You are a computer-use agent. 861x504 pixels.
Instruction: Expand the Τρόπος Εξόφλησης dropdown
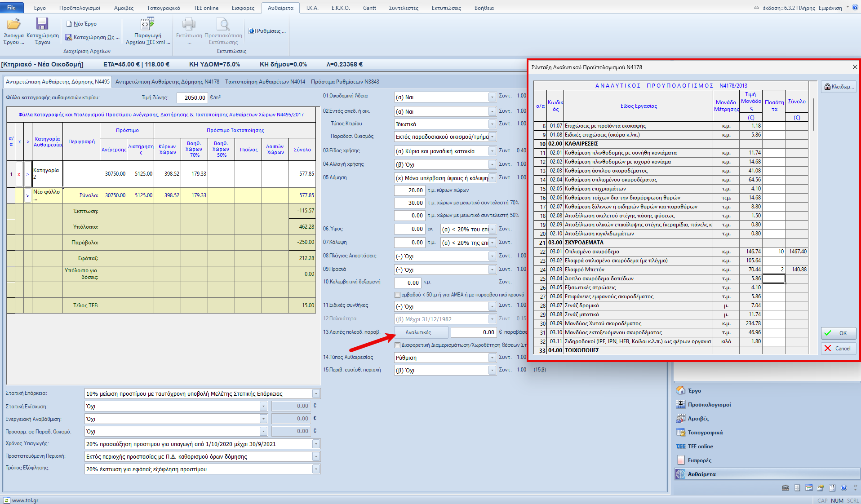[x=316, y=469]
